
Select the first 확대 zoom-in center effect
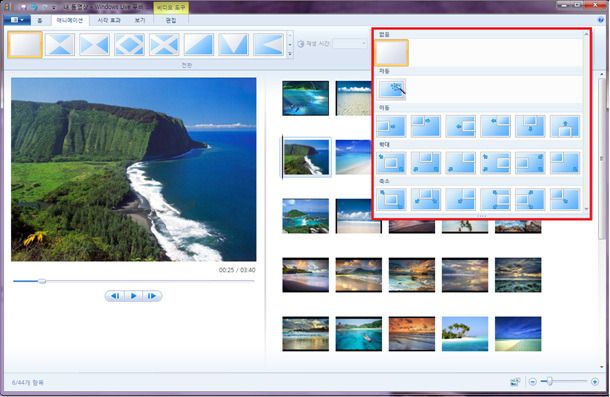[x=391, y=163]
